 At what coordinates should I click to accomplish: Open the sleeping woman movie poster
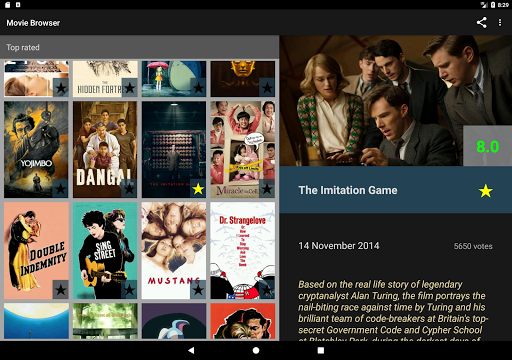(36, 79)
